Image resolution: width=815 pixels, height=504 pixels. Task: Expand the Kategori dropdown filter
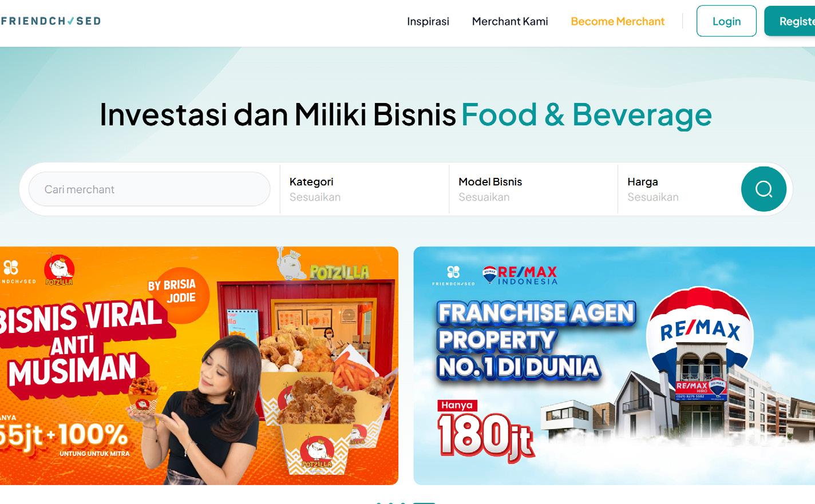coord(364,189)
